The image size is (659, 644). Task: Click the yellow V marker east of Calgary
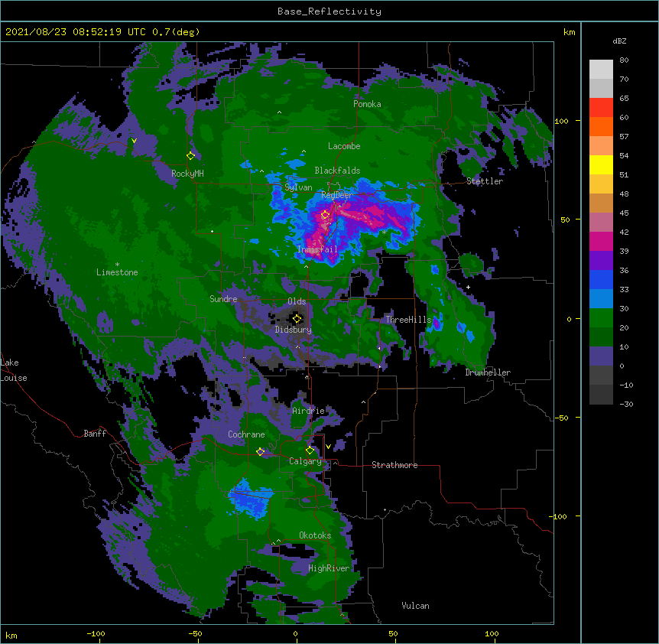pos(328,447)
